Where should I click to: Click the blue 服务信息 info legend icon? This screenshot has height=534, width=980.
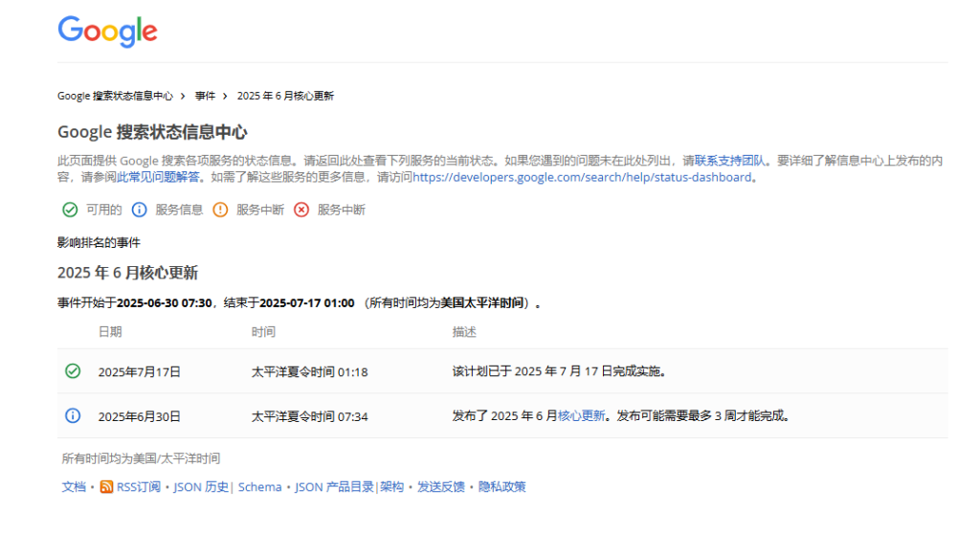coord(139,210)
